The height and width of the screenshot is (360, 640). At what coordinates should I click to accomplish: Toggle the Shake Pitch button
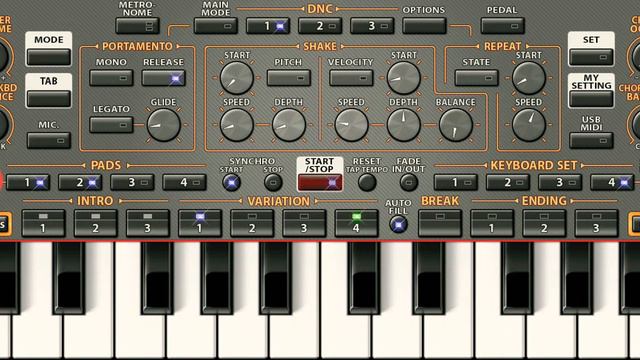point(289,78)
